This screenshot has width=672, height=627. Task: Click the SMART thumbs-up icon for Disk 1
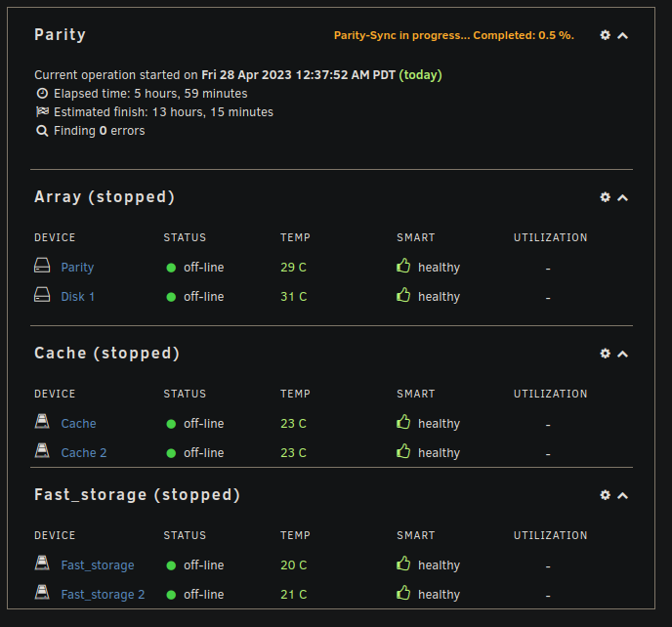point(403,295)
